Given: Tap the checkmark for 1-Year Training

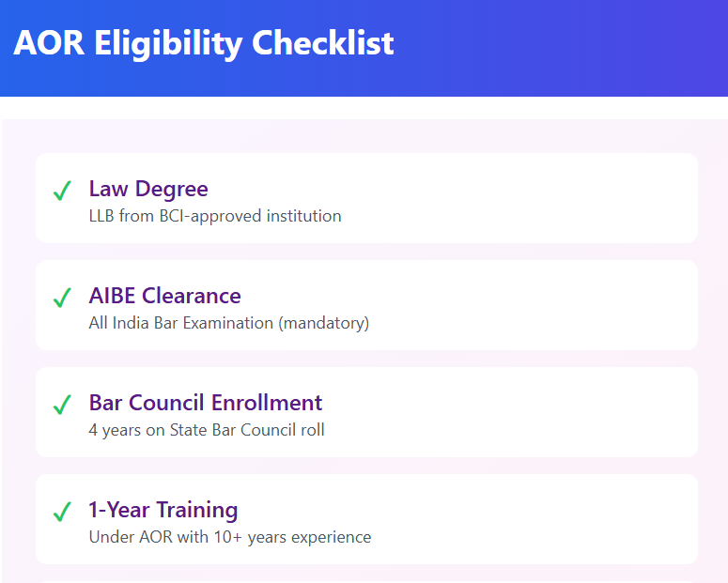Looking at the screenshot, I should tap(62, 513).
